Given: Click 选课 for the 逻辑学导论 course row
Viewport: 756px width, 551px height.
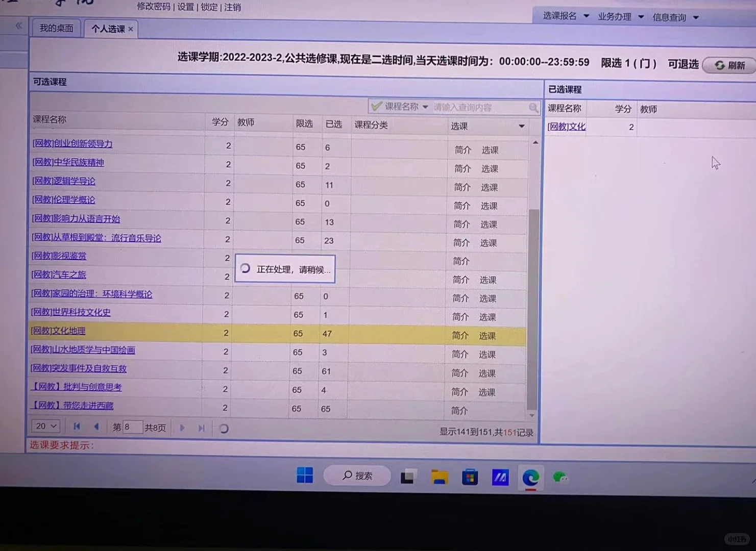Looking at the screenshot, I should [x=489, y=187].
